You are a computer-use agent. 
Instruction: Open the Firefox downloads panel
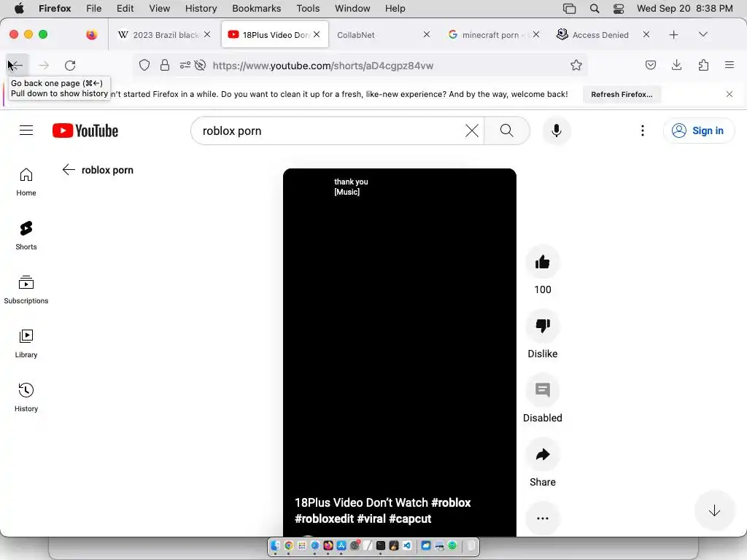[x=676, y=65]
